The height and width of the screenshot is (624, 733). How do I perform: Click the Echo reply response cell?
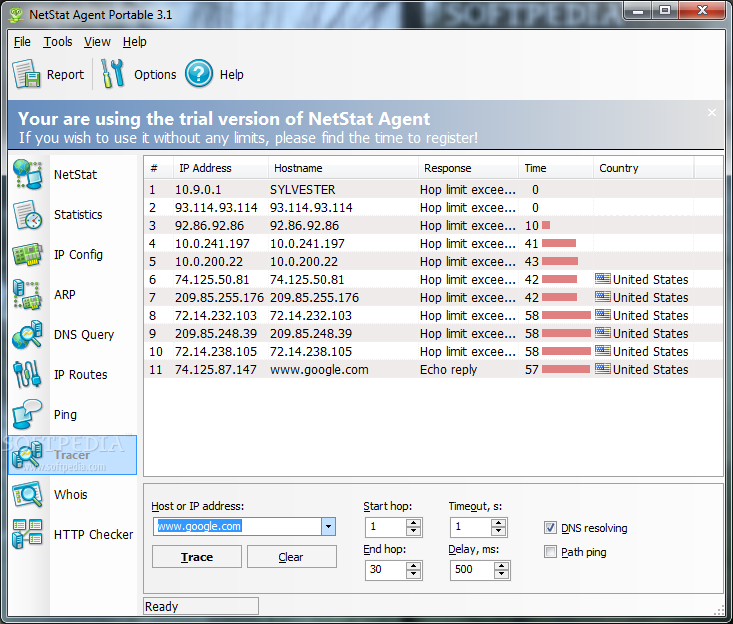(x=448, y=370)
